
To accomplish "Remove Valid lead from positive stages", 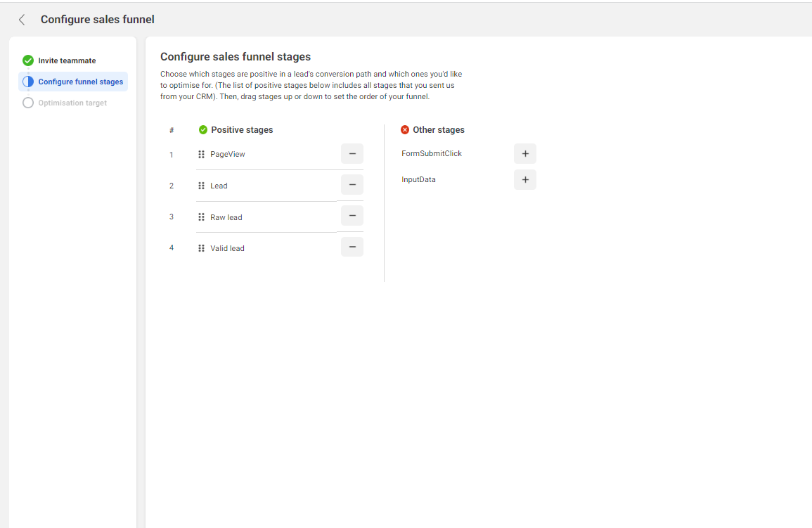I will (352, 247).
